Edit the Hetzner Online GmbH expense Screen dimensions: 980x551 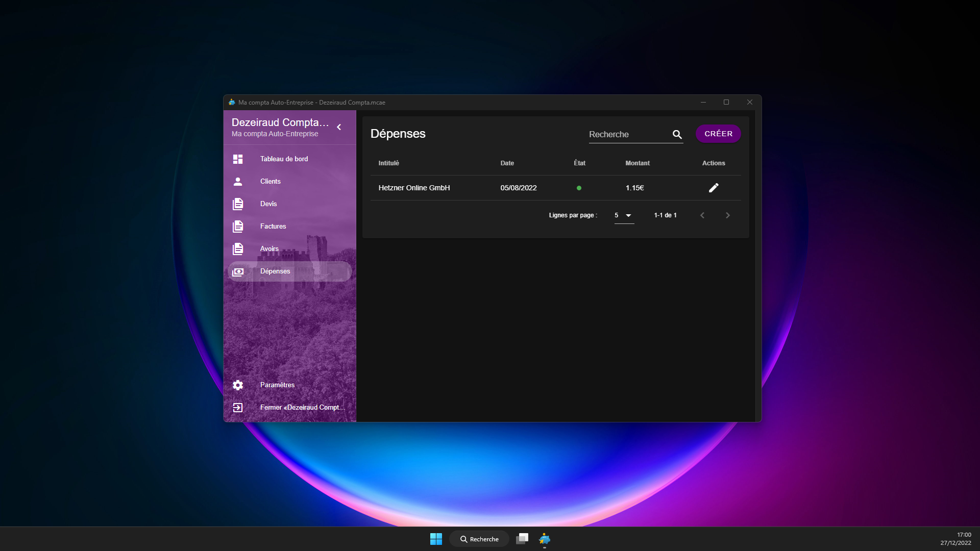pos(714,187)
